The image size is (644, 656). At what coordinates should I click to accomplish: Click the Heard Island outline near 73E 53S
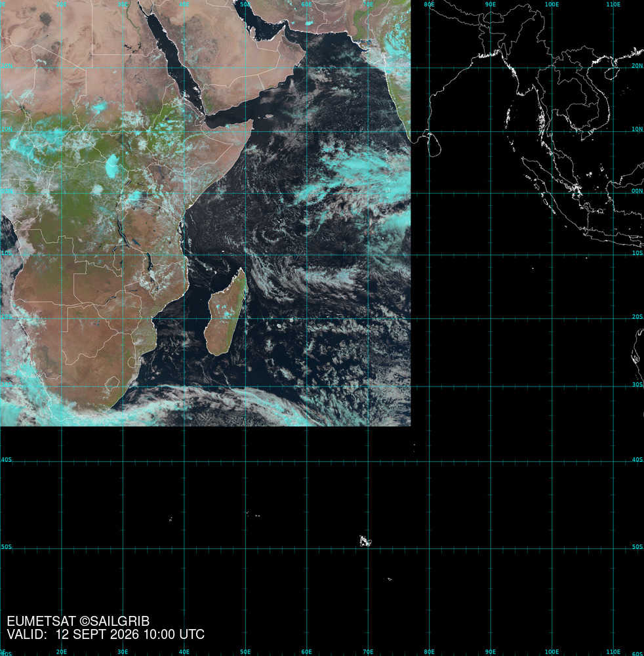click(x=390, y=579)
